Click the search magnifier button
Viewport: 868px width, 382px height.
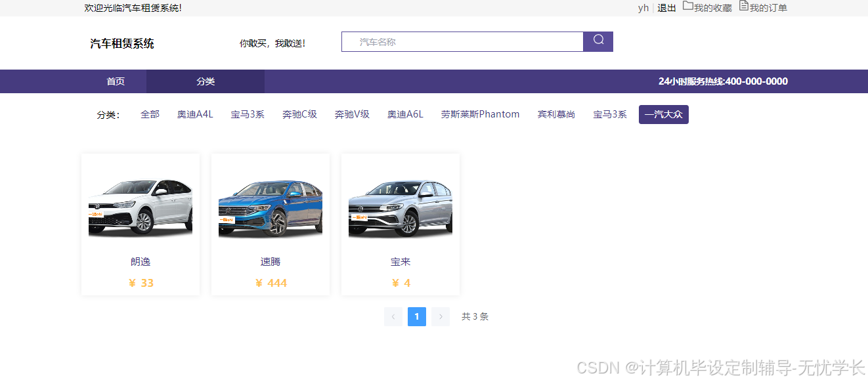pos(598,41)
